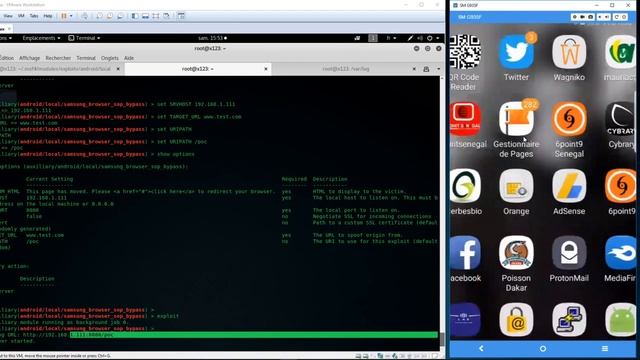Click the VMware send Ctrl+Alt+Del icon
The height and width of the screenshot is (360, 640).
[x=84, y=16]
